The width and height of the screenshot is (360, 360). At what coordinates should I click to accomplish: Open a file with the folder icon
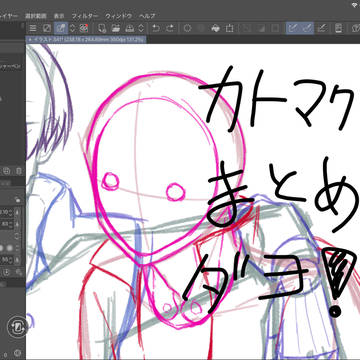click(x=116, y=28)
